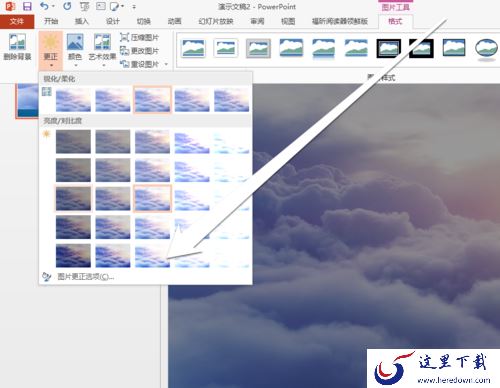
Task: Click the Change Picture (更改图片) icon
Action: click(124, 50)
